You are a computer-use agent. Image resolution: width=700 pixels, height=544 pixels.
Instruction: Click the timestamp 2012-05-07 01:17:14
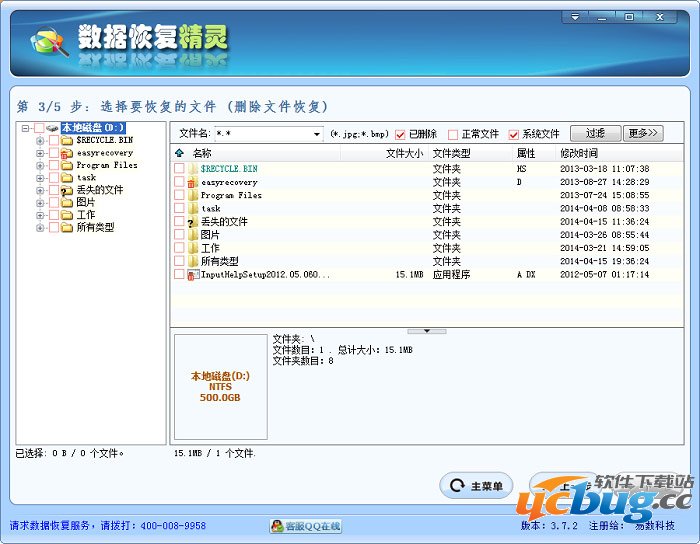(x=605, y=274)
